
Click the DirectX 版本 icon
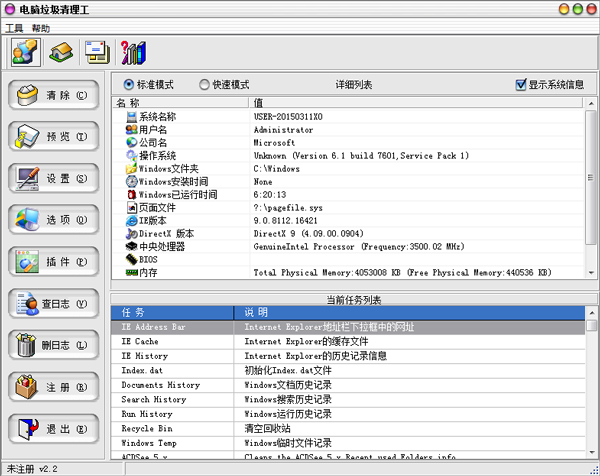point(132,234)
